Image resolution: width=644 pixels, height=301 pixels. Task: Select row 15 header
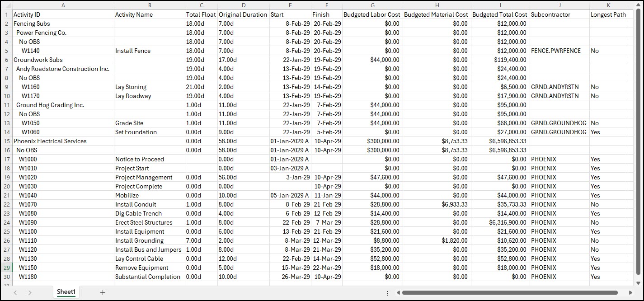(6, 141)
